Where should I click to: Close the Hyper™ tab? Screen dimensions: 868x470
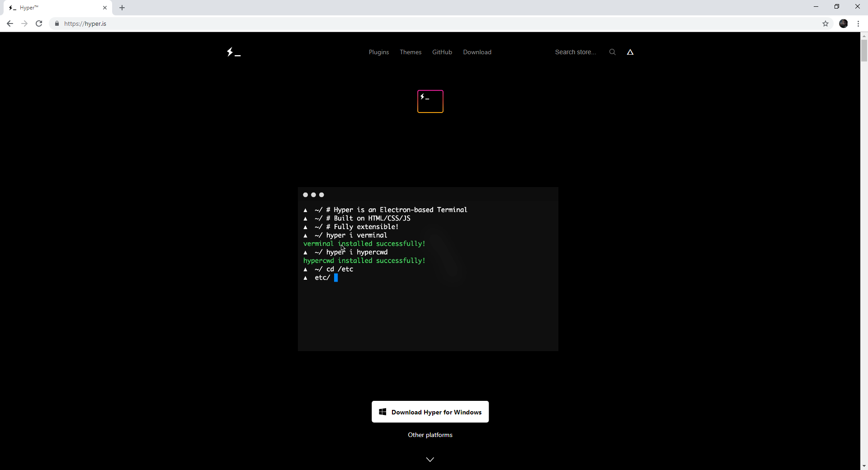(105, 8)
